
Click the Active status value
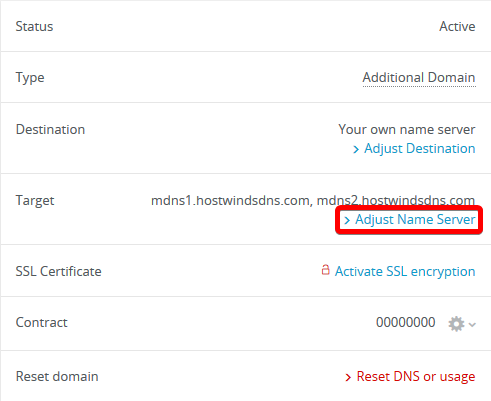pos(457,26)
